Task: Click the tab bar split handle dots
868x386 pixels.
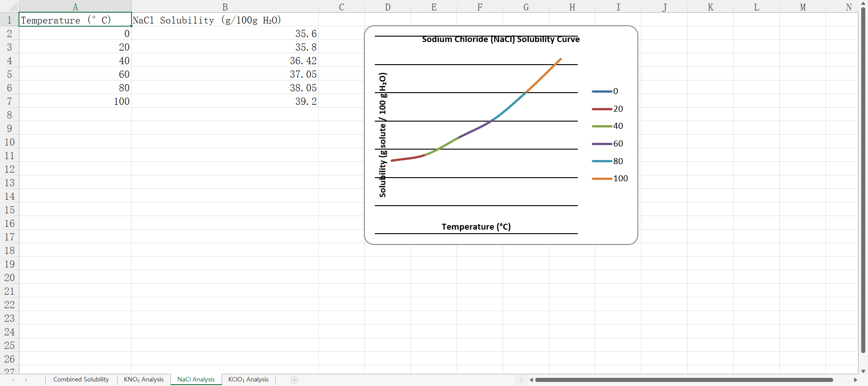Action: (x=521, y=380)
